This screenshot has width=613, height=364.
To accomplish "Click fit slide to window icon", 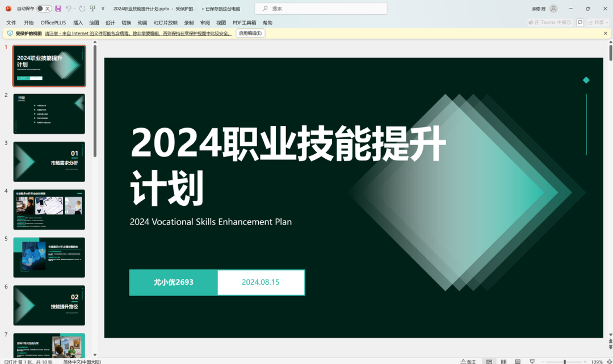I will tap(609, 362).
